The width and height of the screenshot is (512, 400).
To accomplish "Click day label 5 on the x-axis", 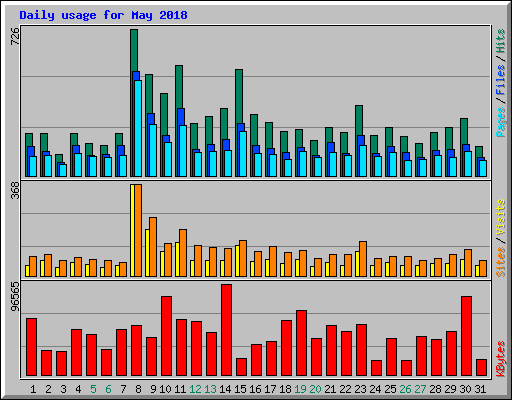I will click(93, 389).
